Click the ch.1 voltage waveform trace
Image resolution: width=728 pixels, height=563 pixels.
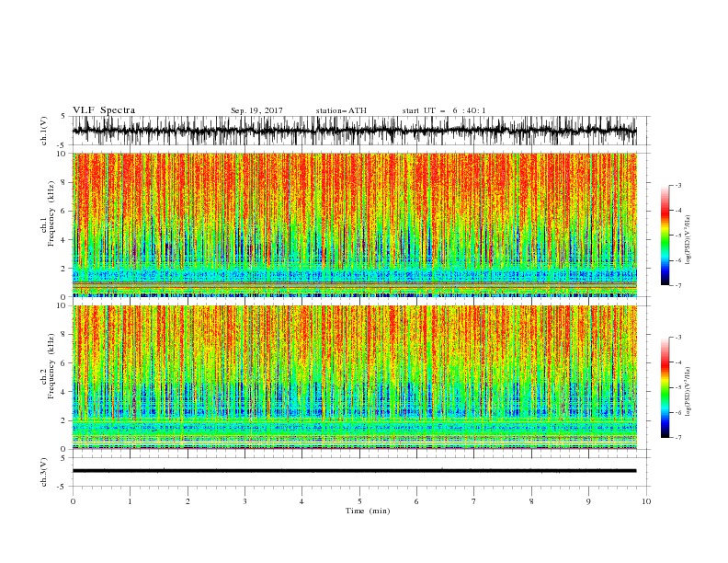point(354,131)
